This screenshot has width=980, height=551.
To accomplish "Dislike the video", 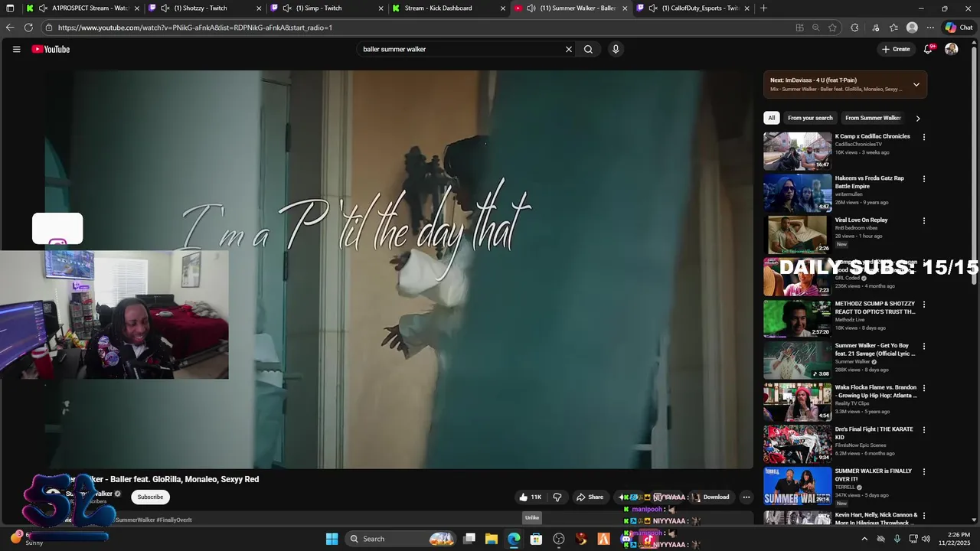I will [x=557, y=497].
